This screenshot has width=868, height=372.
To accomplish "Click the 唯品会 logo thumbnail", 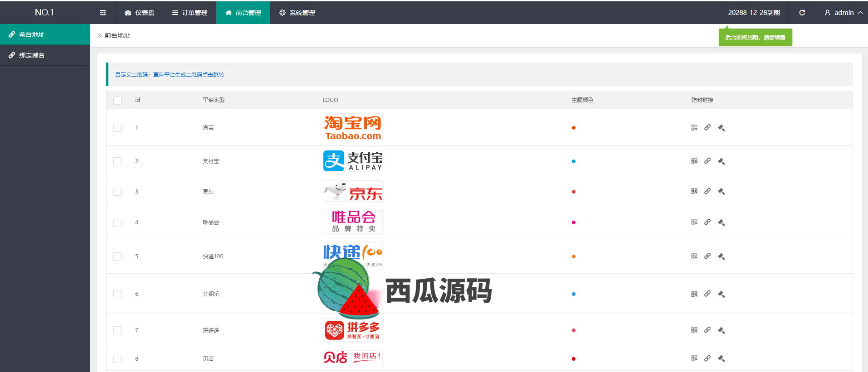I will (x=353, y=222).
